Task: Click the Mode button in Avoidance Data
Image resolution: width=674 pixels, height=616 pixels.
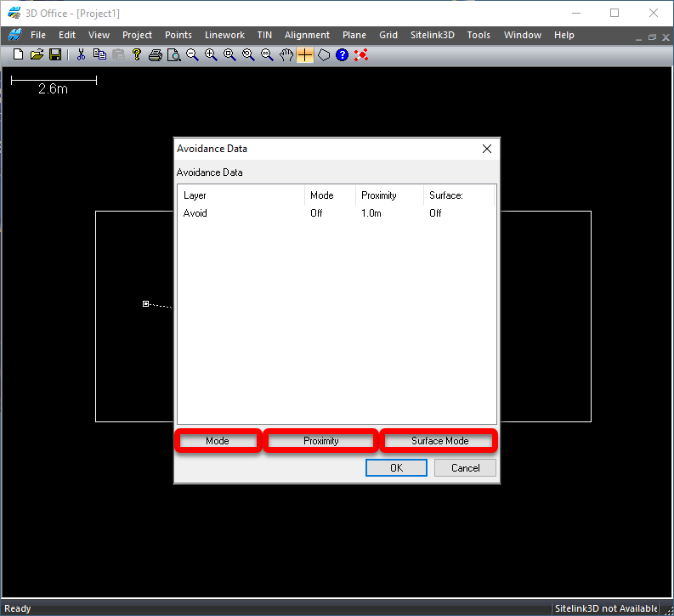Action: (x=218, y=441)
